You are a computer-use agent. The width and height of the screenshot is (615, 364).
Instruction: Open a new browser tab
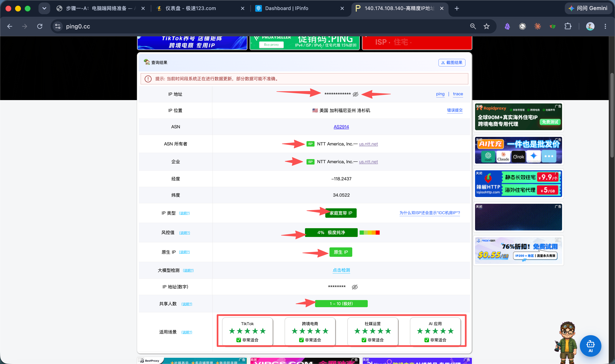(457, 8)
